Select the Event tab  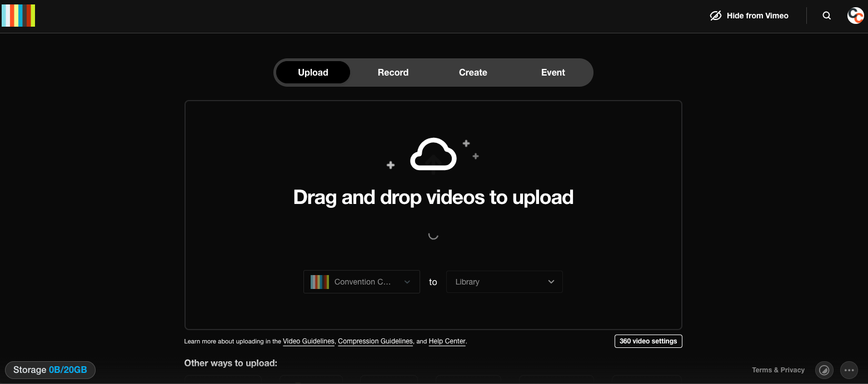(x=553, y=72)
